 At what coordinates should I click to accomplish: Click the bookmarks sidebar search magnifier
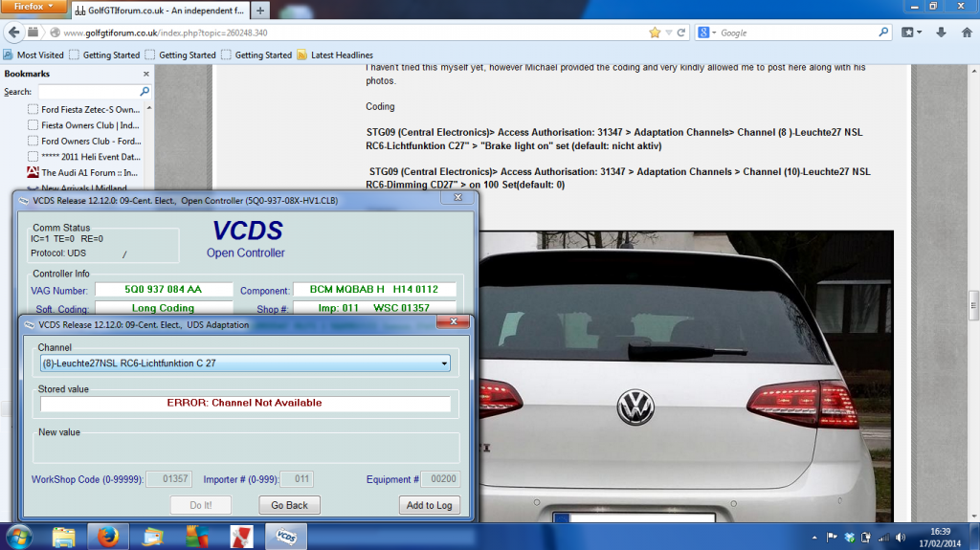[x=145, y=91]
